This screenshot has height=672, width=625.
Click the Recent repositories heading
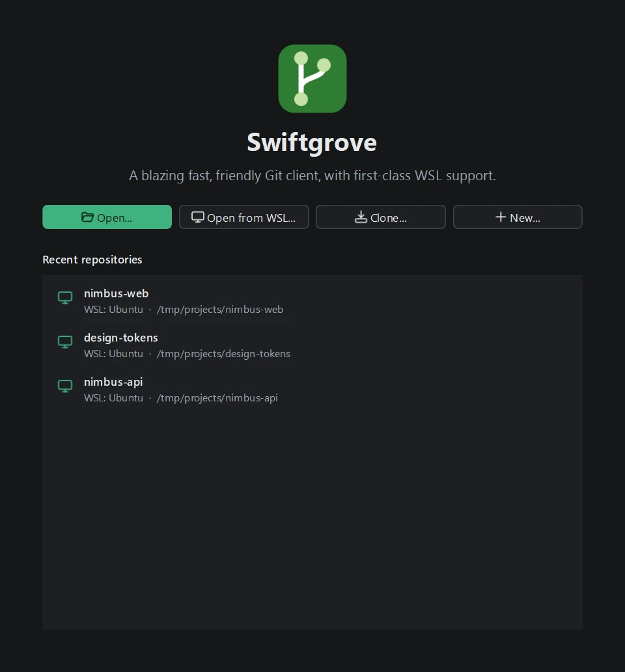(92, 260)
